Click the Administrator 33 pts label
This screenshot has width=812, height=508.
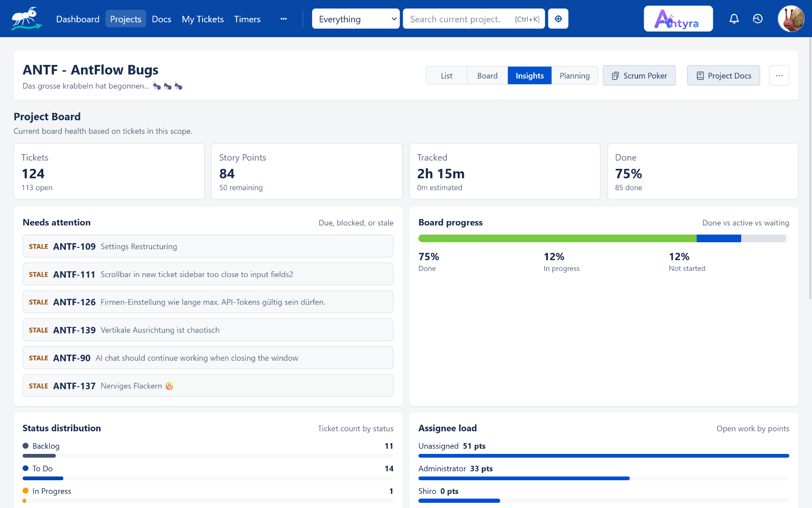click(x=455, y=468)
